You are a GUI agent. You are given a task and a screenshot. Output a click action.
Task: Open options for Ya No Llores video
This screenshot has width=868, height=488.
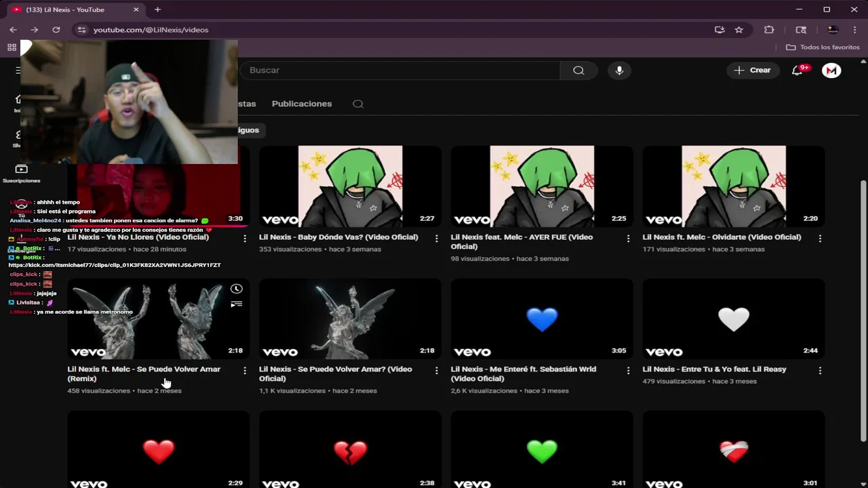pos(245,239)
